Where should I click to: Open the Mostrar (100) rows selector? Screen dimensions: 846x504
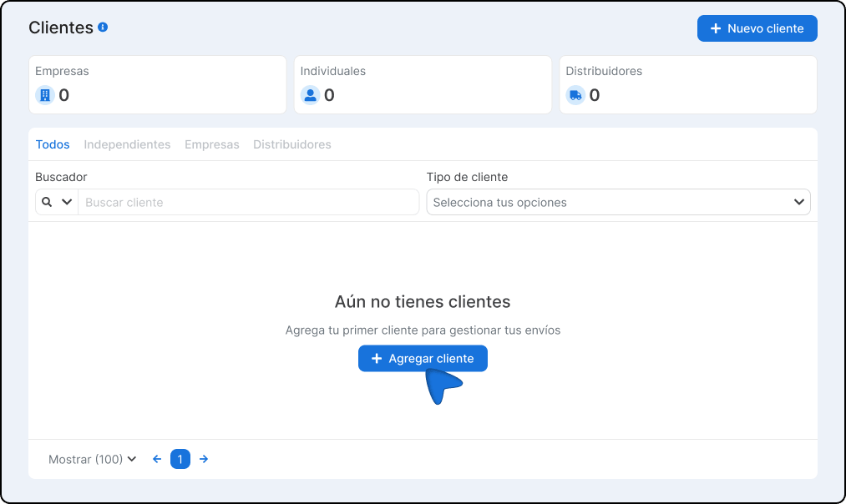click(x=92, y=459)
